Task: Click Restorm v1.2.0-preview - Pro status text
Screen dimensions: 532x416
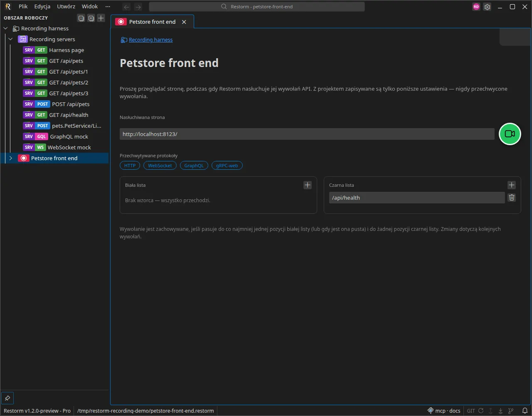Action: pyautogui.click(x=37, y=411)
